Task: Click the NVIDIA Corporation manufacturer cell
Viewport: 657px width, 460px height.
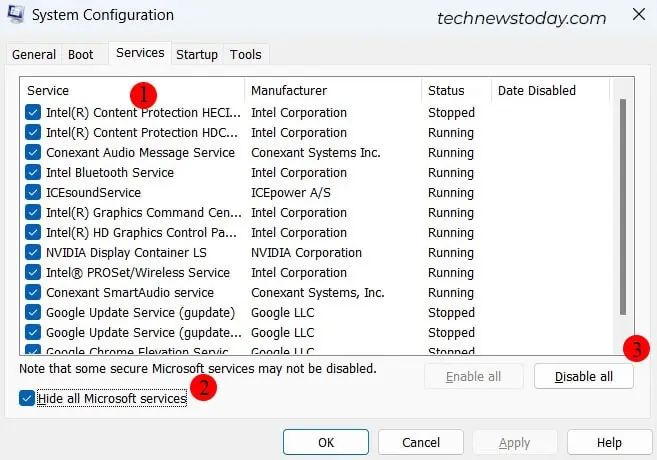Action: (x=306, y=253)
